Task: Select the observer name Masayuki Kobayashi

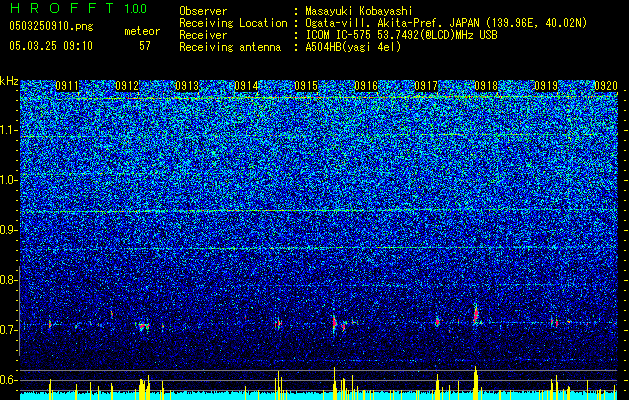Action: pyautogui.click(x=359, y=11)
